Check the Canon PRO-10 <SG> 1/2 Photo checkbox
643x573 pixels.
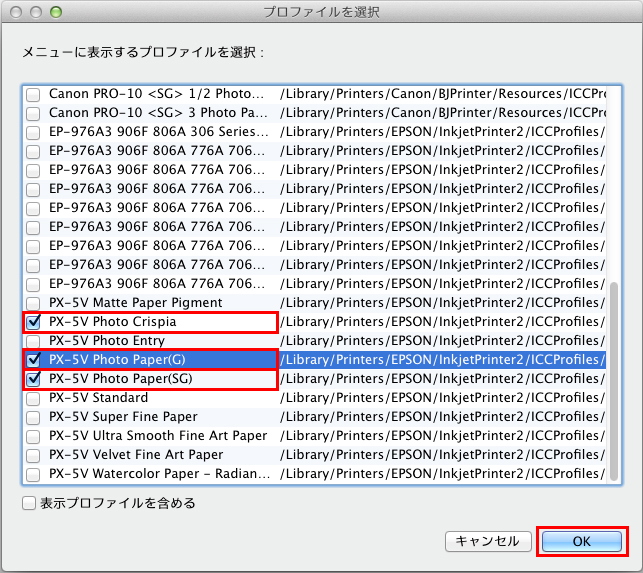coord(33,95)
